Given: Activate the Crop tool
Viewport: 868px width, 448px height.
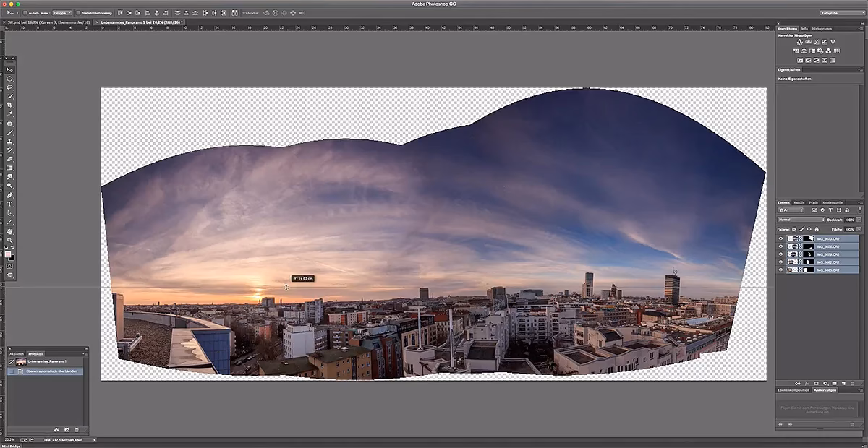Looking at the screenshot, I should (9, 104).
